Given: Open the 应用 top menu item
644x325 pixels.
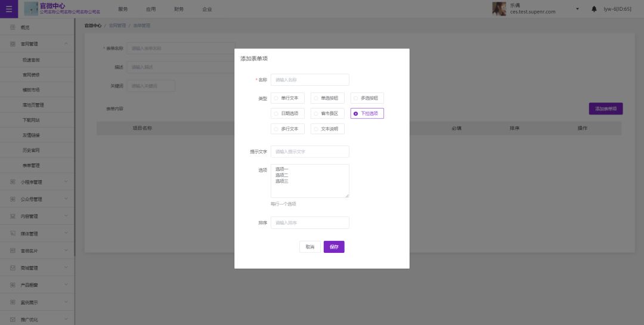Looking at the screenshot, I should click(151, 9).
